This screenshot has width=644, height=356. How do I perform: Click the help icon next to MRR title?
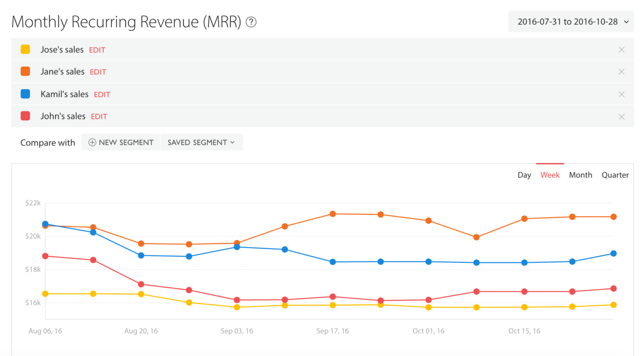251,22
